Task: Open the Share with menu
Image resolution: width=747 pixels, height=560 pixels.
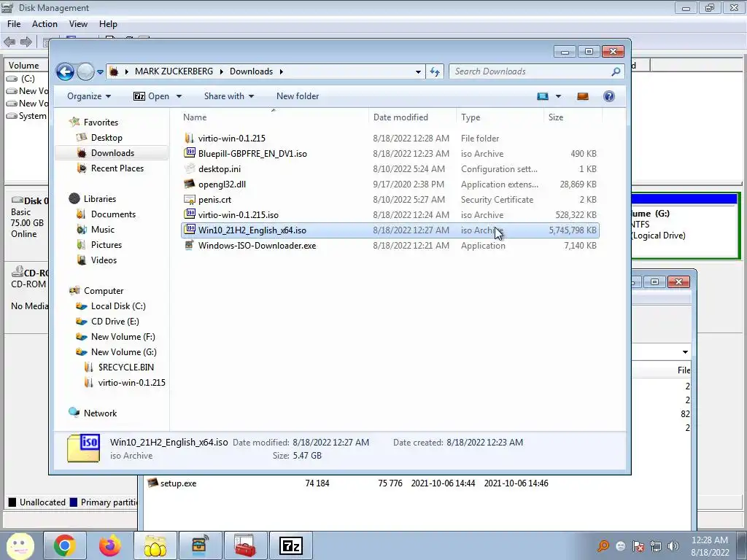Action: click(x=228, y=96)
